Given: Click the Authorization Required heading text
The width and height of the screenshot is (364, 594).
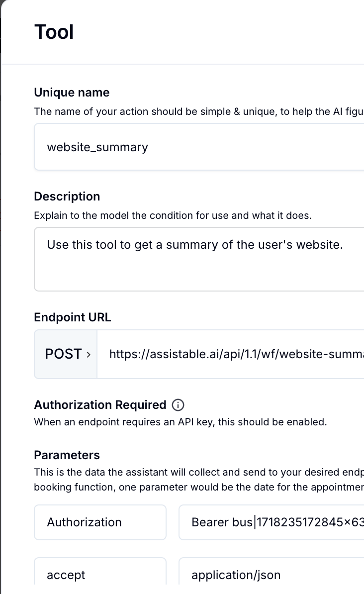Looking at the screenshot, I should (x=100, y=404).
